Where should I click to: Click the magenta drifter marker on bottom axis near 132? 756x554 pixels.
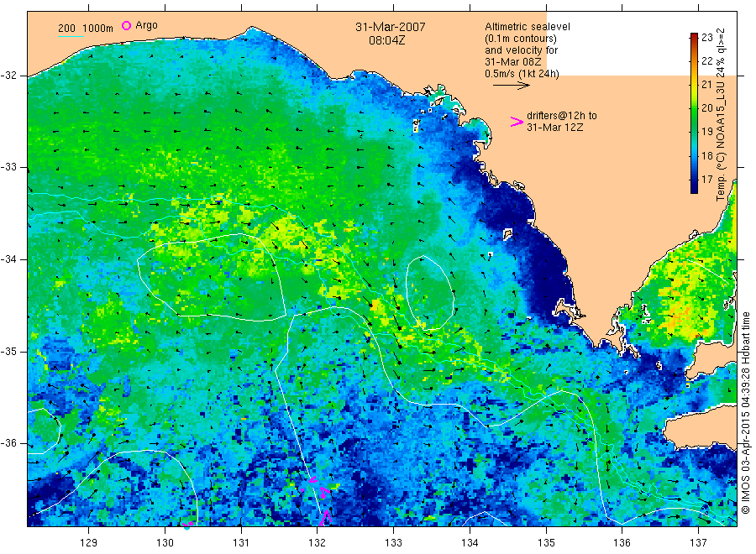click(x=326, y=518)
